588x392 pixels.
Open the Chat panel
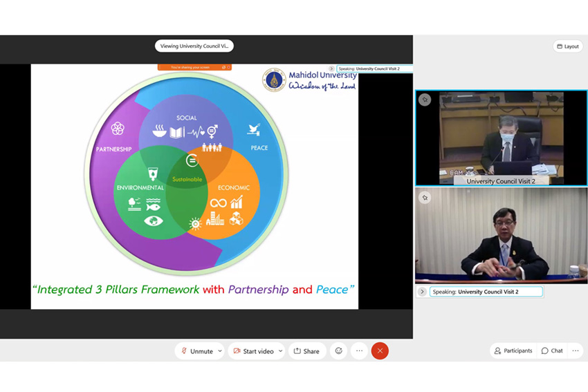552,351
